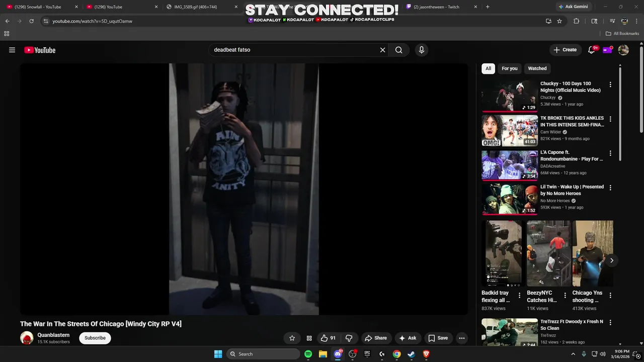Open the Chrome apps grid in bookmarks bar
The height and width of the screenshot is (362, 644).
[x=7, y=34]
